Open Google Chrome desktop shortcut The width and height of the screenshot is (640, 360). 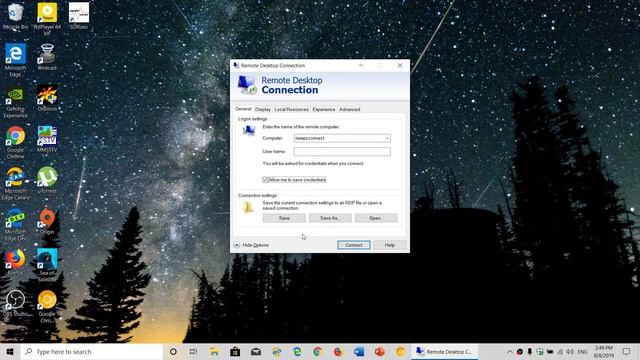(16, 142)
